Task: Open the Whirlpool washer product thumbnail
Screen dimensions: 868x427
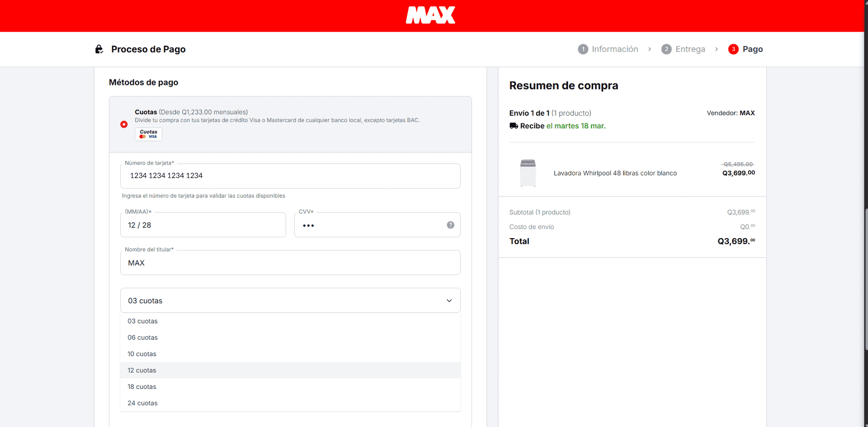Action: tap(528, 173)
